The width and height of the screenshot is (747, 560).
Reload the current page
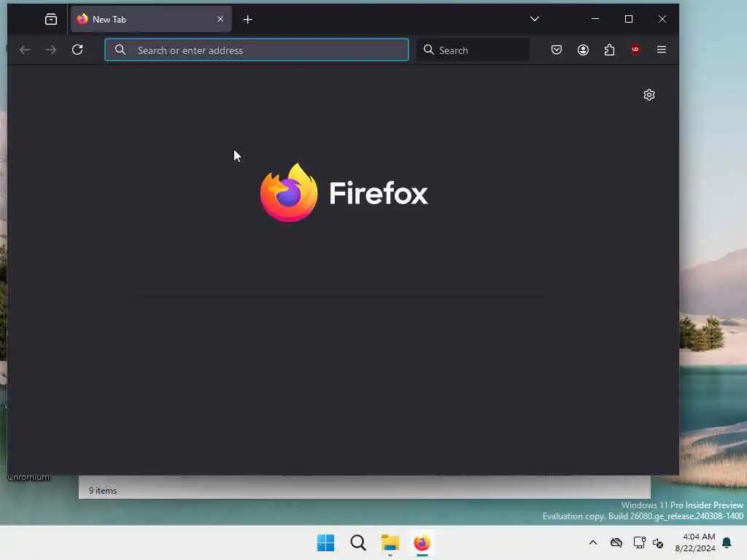tap(77, 50)
